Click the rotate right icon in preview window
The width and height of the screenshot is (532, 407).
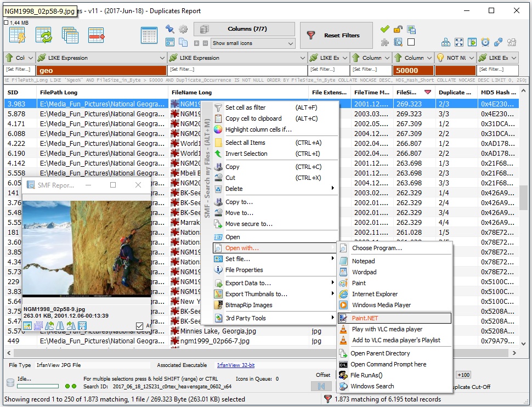[x=71, y=326]
